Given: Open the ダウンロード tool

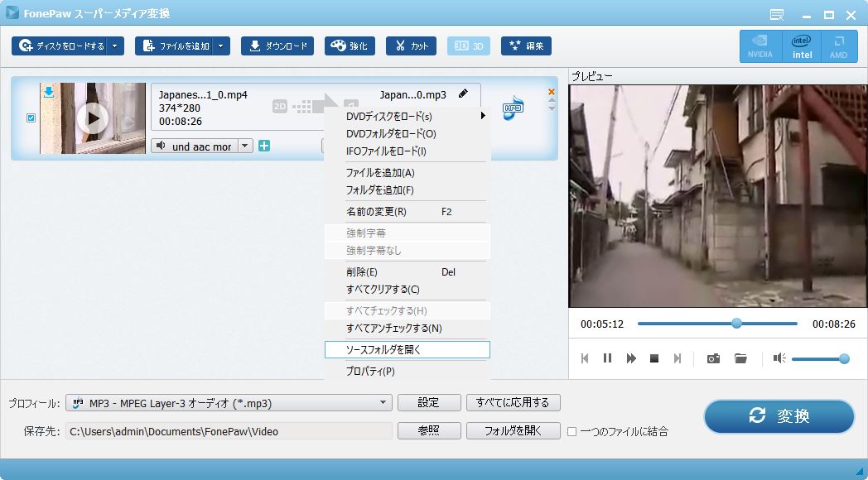Looking at the screenshot, I should pos(277,46).
